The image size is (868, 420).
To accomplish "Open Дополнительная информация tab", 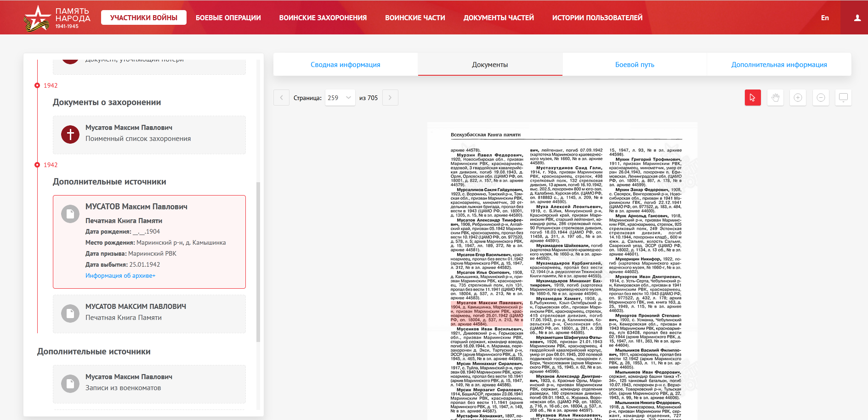I will [779, 65].
